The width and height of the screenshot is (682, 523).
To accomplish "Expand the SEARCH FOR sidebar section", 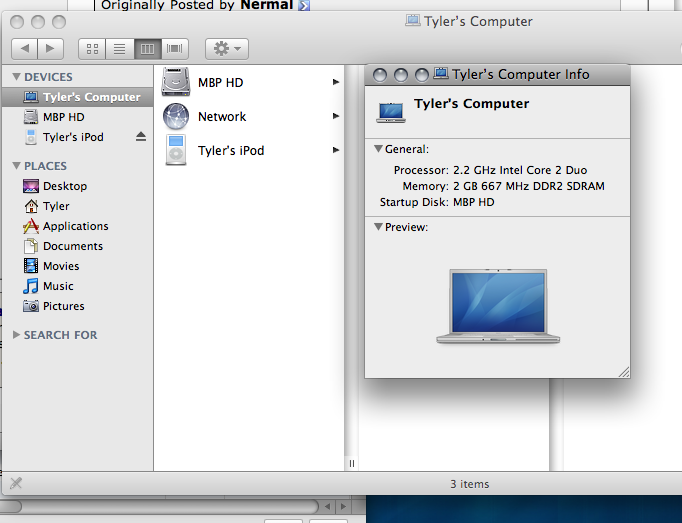I will 17,335.
